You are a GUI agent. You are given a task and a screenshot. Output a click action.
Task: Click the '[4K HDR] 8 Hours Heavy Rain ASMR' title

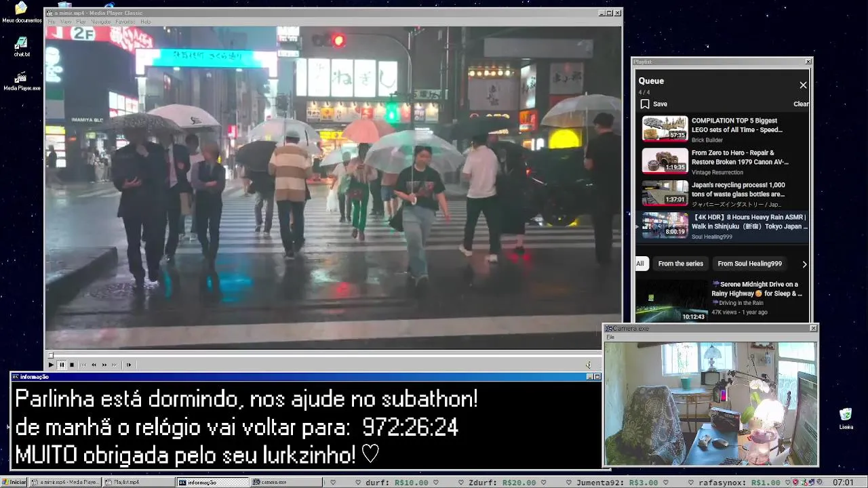[749, 222]
